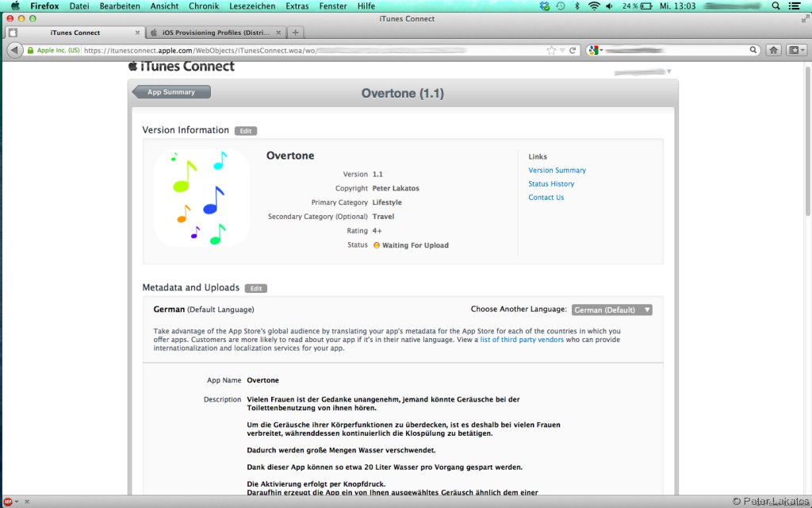Viewport: 812px width, 508px height.
Task: Enter full screen with the window corner arrows
Action: [806, 19]
